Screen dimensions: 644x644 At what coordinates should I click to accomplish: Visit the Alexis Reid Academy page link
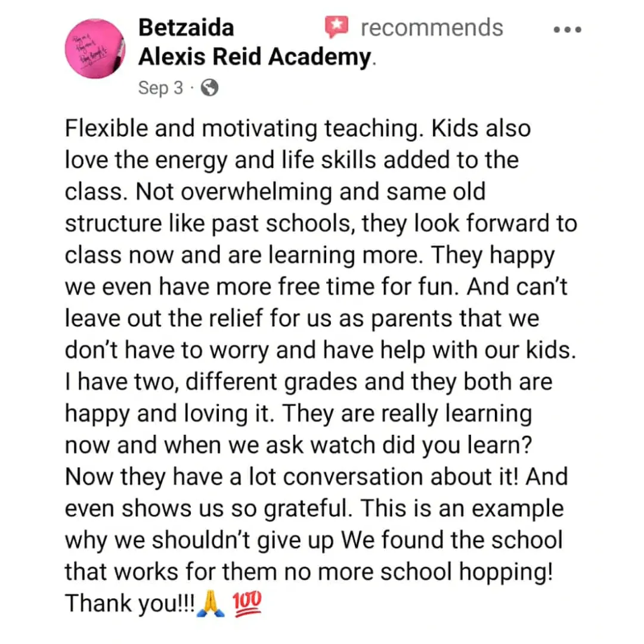pyautogui.click(x=255, y=56)
